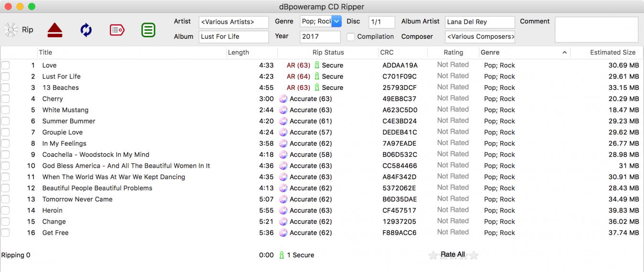644x272 pixels.
Task: Click the star left of Rate All
Action: (433, 255)
